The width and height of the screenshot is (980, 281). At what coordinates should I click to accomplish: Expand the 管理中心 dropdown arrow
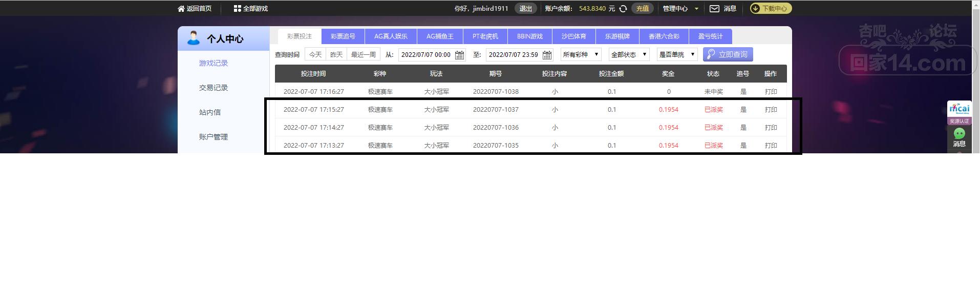pyautogui.click(x=696, y=9)
